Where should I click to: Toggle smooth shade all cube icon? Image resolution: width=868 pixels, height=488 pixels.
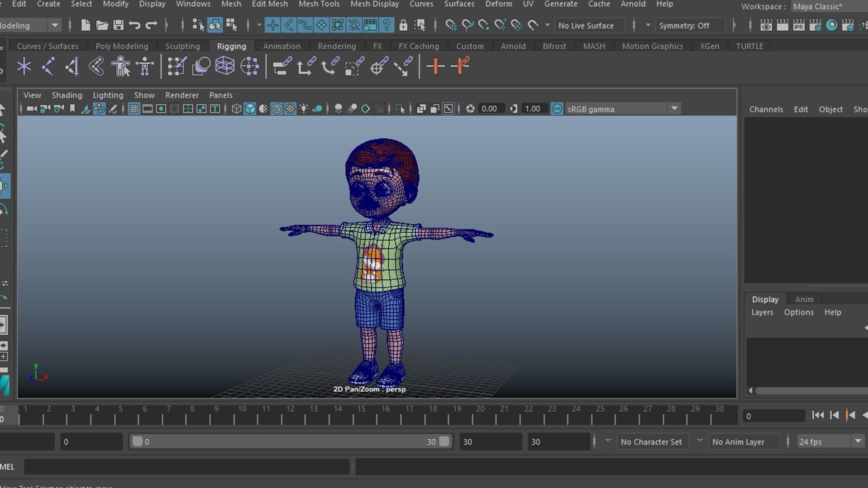(x=250, y=109)
